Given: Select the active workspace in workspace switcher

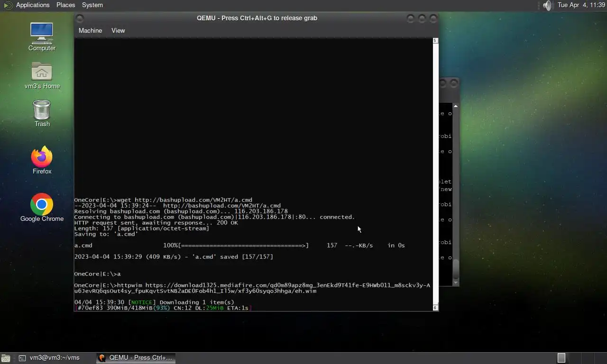Looking at the screenshot, I should pos(561,358).
